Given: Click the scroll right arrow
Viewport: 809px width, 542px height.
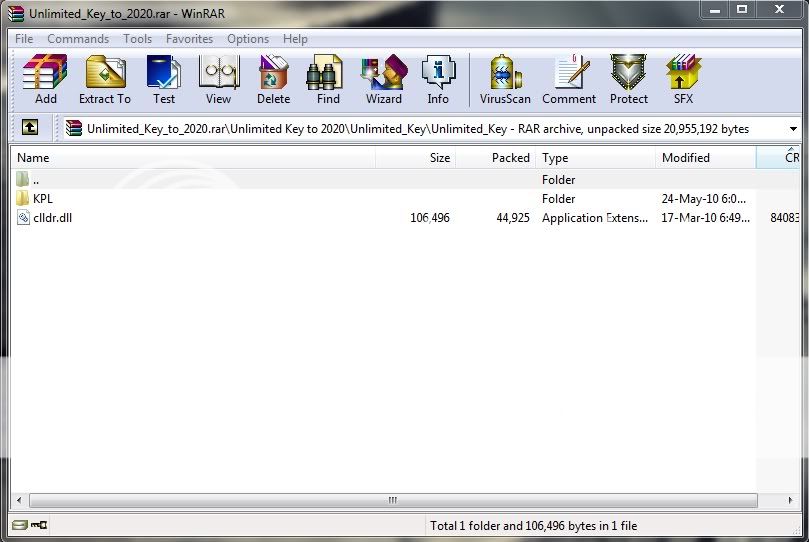Looking at the screenshot, I should 790,500.
